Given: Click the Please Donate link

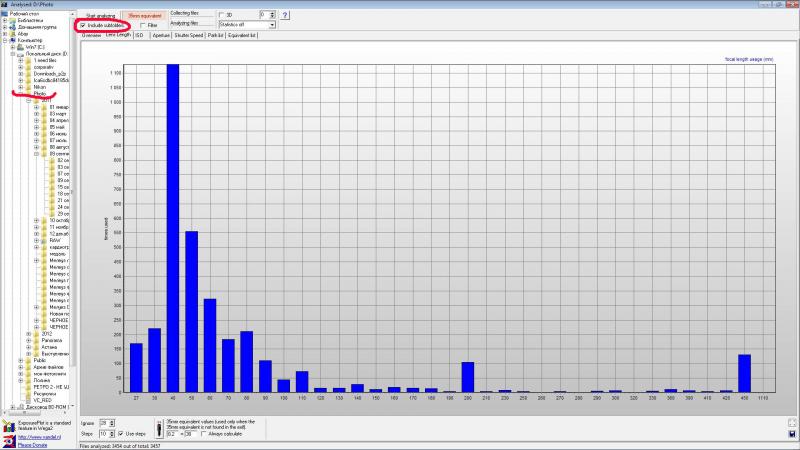Looking at the screenshot, I should tap(32, 445).
